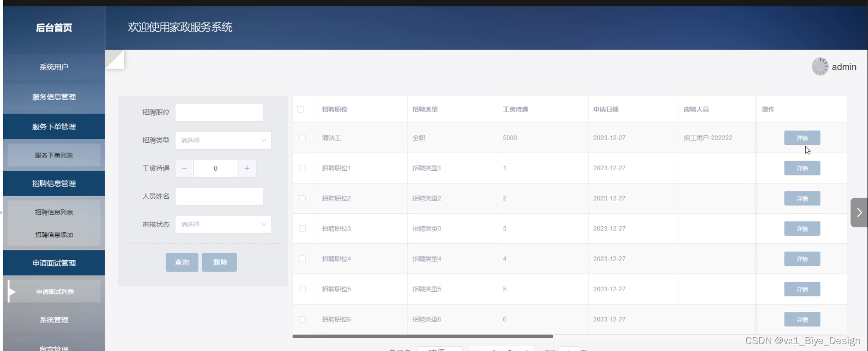Image resolution: width=868 pixels, height=351 pixels.
Task: Click the 招聘类型 column header
Action: point(425,109)
